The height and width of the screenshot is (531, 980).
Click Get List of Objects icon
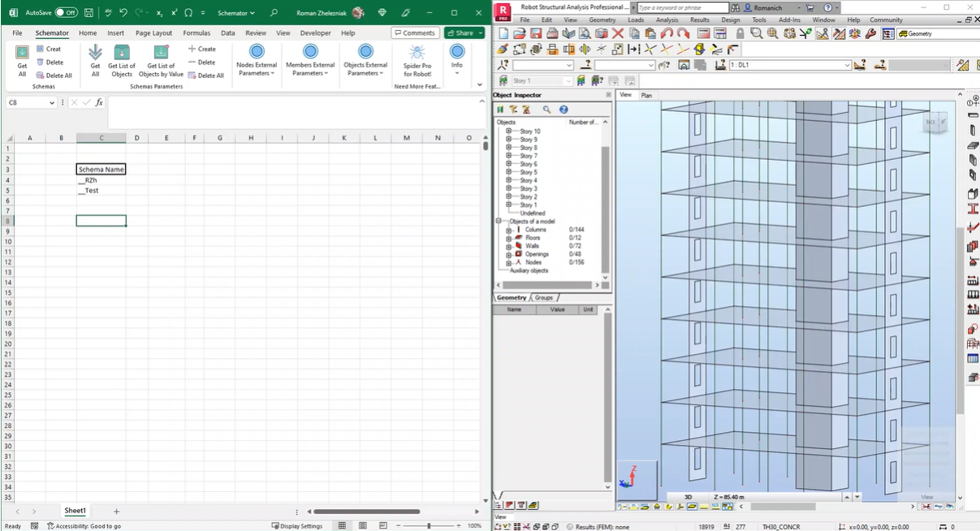click(x=122, y=54)
